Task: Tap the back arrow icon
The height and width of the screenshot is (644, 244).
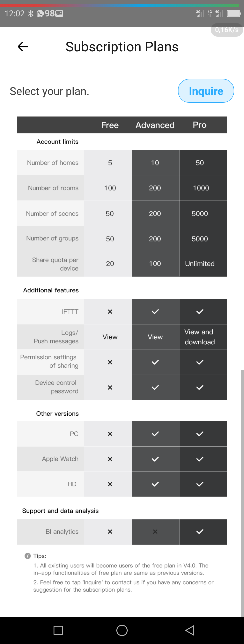Action: [23, 47]
